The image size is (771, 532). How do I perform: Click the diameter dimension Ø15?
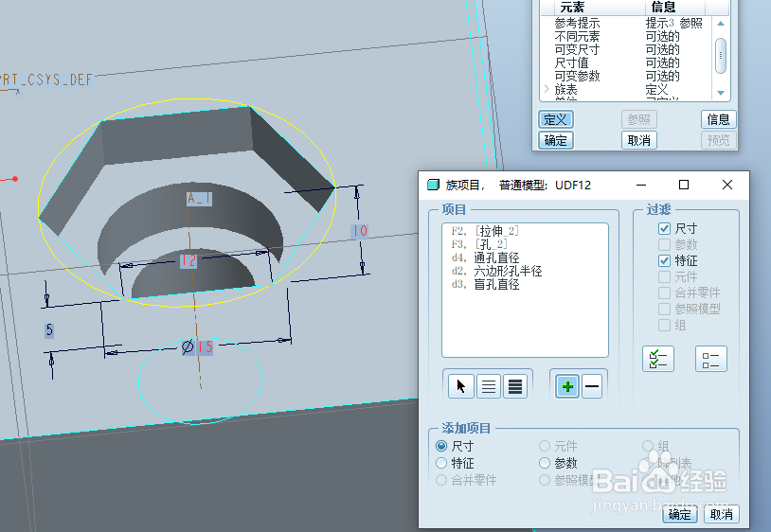click(x=197, y=346)
